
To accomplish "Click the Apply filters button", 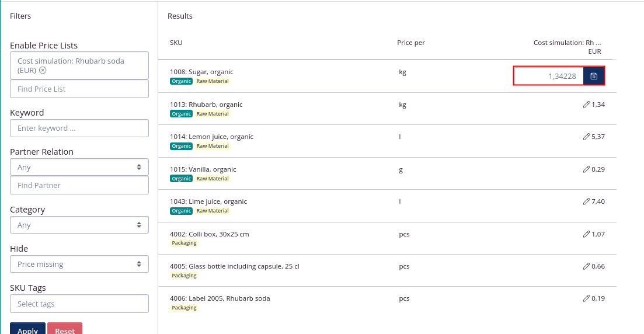I will (27, 330).
